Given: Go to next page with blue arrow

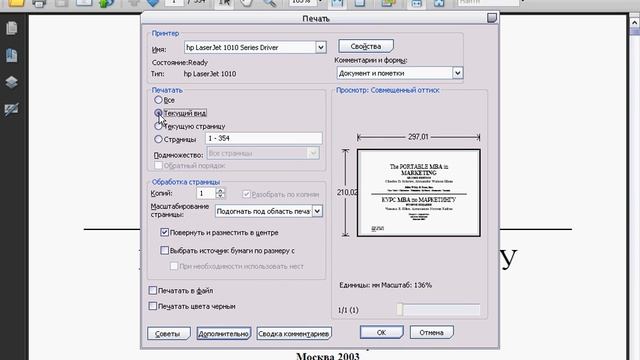Looking at the screenshot, I should tap(153, 3).
